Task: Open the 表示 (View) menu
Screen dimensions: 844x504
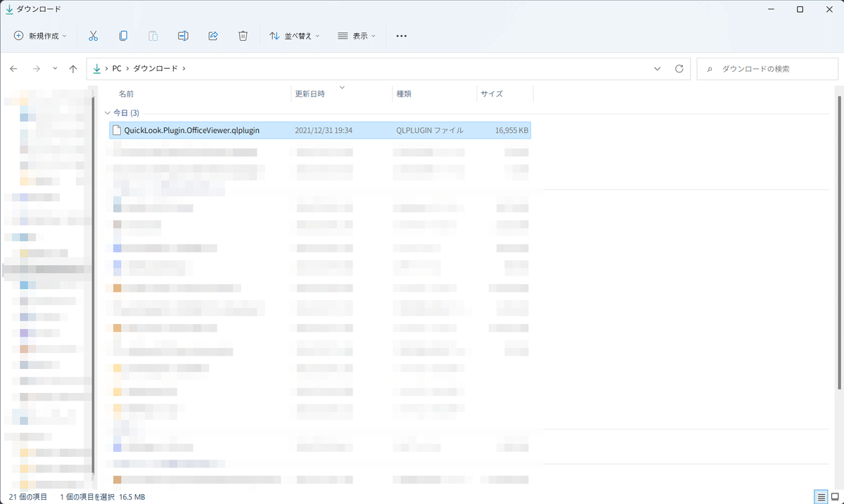Action: tap(356, 35)
